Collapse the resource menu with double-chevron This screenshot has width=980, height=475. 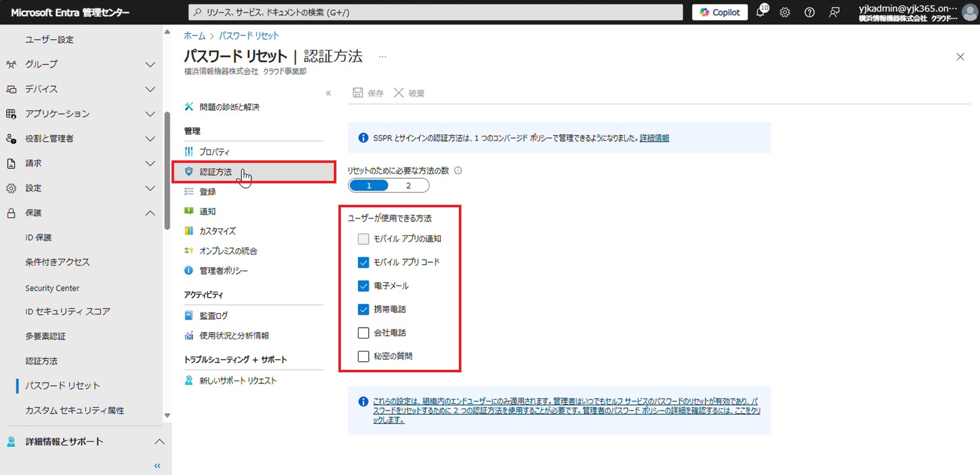click(x=328, y=93)
